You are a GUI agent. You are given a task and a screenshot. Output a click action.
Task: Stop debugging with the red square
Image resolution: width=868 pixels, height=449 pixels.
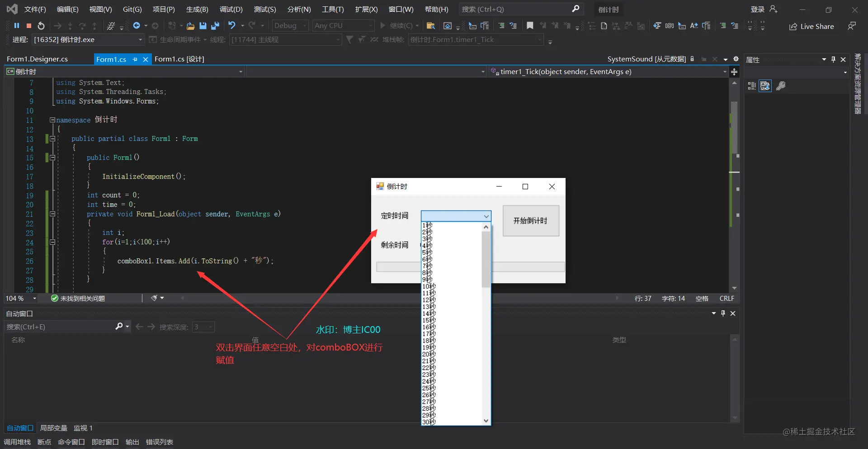tap(29, 26)
